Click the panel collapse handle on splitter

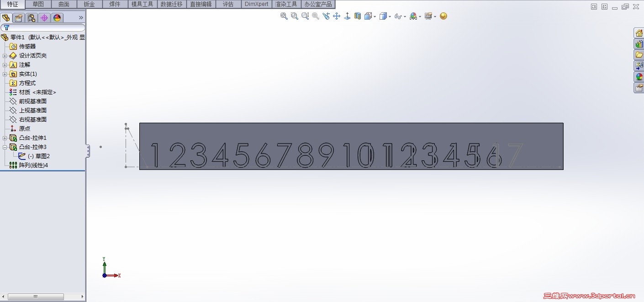[88, 151]
